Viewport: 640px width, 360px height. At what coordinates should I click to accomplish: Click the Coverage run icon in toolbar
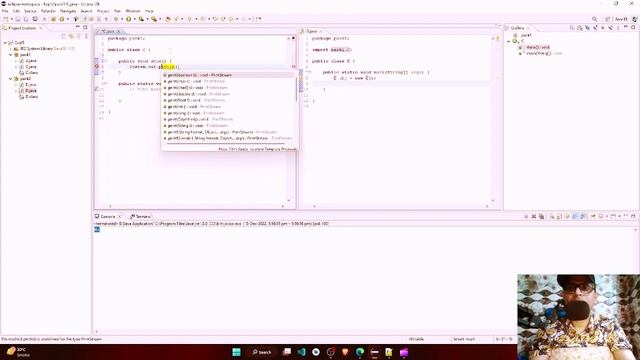[x=141, y=19]
